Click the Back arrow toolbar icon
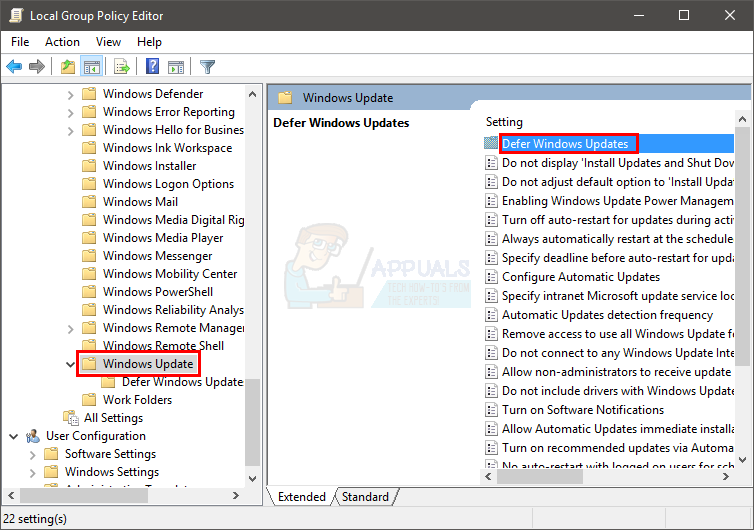 pyautogui.click(x=14, y=66)
